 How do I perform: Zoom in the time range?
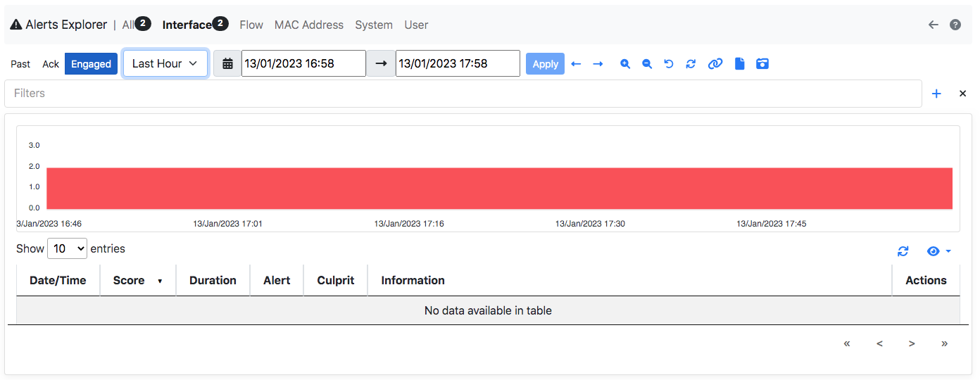625,64
